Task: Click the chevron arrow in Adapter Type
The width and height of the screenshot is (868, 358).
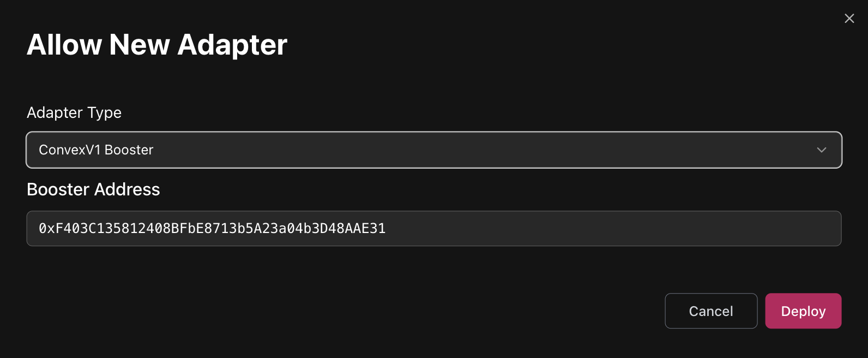Action: click(x=821, y=150)
